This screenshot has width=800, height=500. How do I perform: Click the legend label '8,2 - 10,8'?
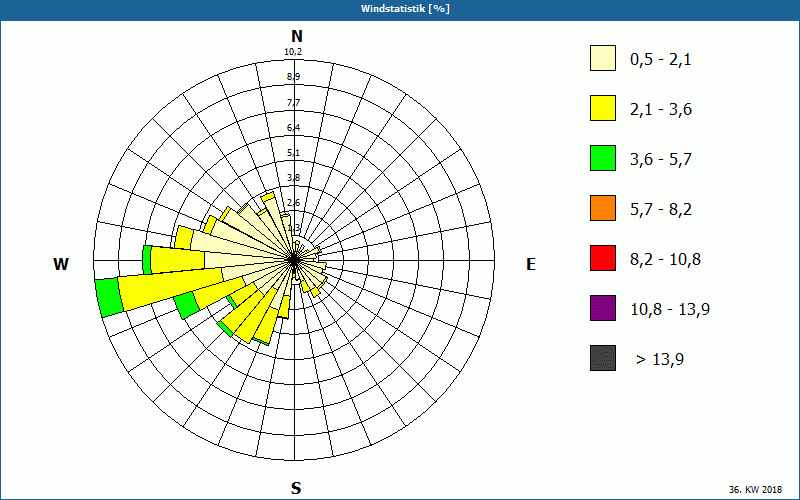point(665,260)
